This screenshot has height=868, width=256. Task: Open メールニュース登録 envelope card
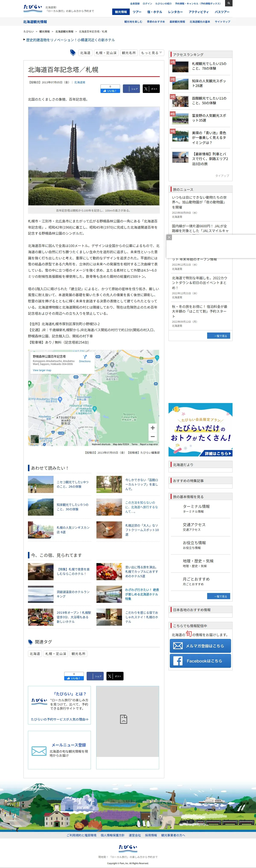(60, 750)
